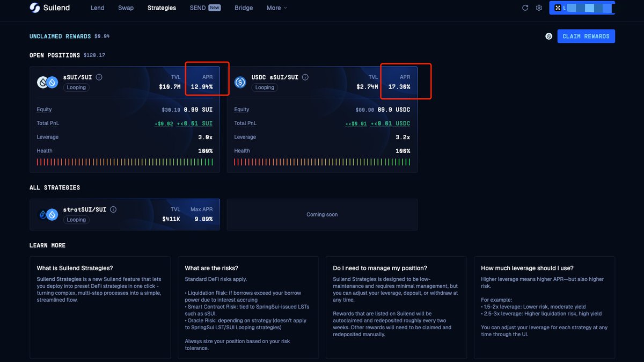Click the $2.74M TVL value
Viewport: 644px width, 362px height.
(367, 87)
